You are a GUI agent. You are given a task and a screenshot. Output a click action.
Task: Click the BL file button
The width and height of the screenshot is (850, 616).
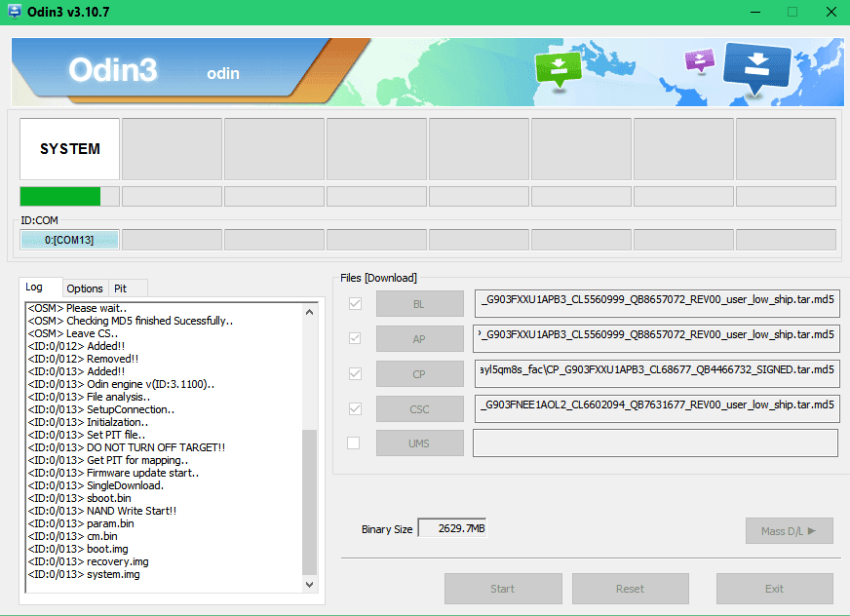click(419, 304)
